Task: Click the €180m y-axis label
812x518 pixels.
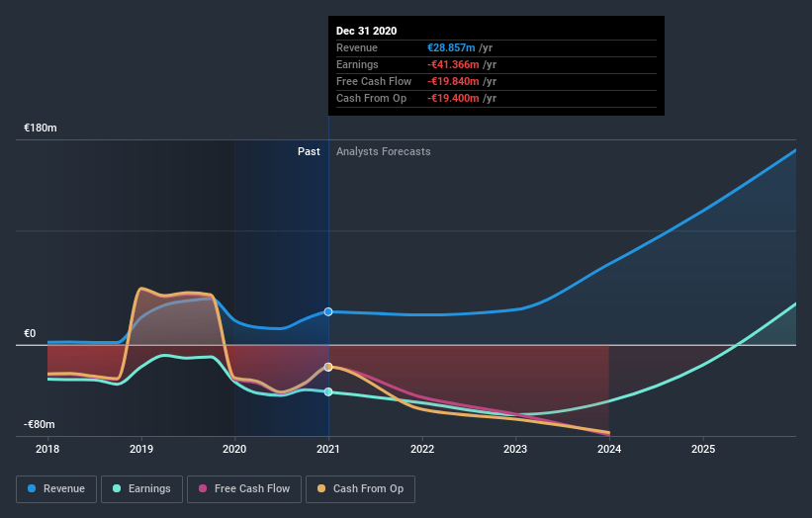Action: (x=41, y=128)
